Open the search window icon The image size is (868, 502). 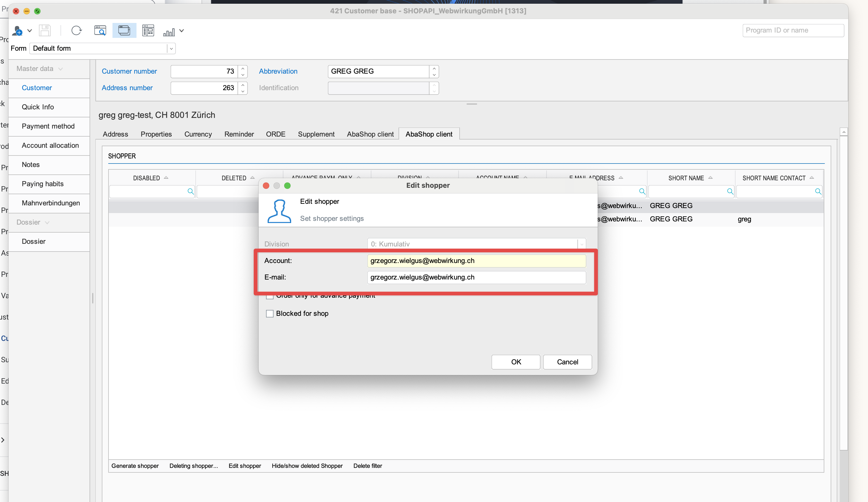(x=100, y=30)
